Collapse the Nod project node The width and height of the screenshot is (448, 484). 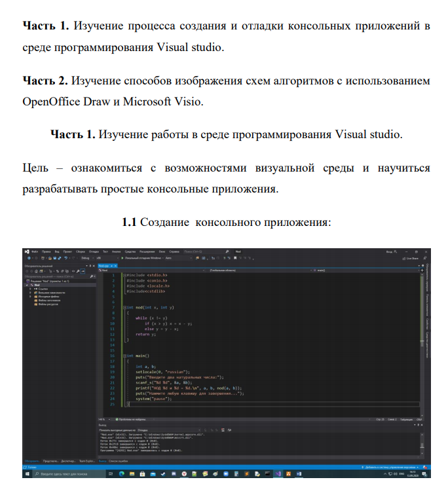pos(27,285)
